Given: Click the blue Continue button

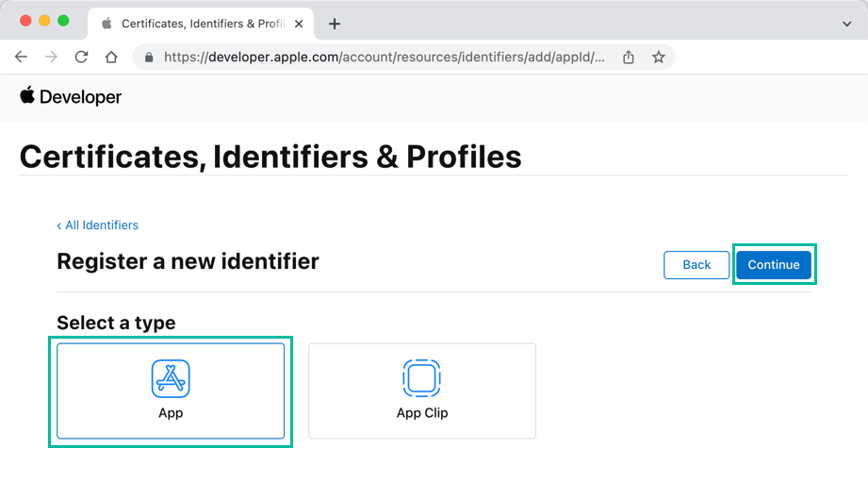Looking at the screenshot, I should [x=773, y=265].
